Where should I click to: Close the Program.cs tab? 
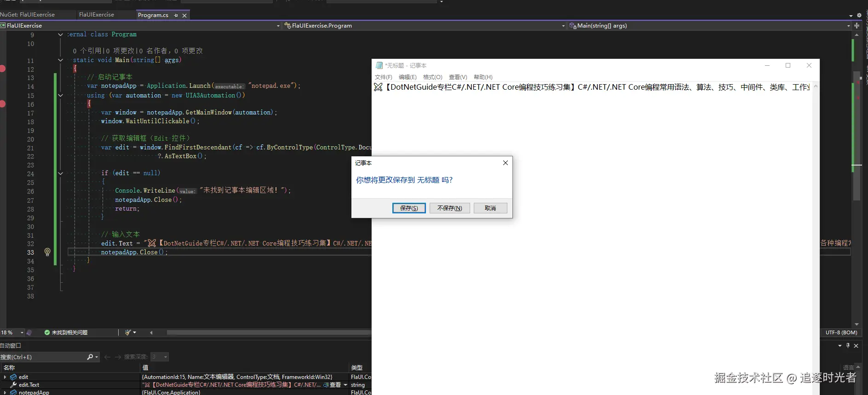tap(184, 15)
